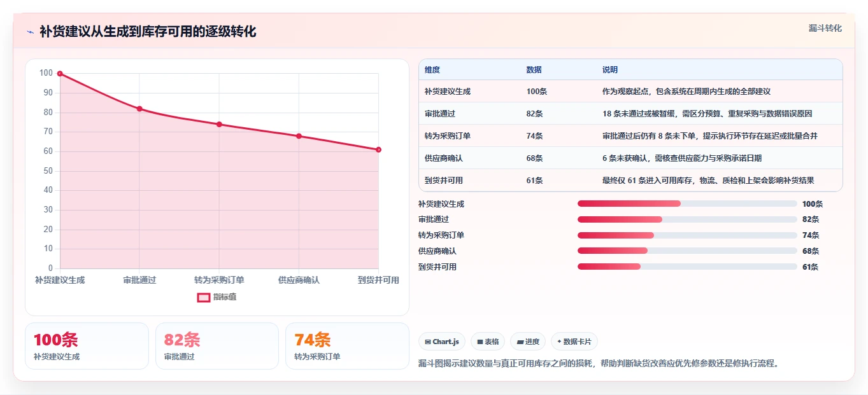Click the 74条 转为采购订单 stat card
The width and height of the screenshot is (868, 395).
[348, 346]
